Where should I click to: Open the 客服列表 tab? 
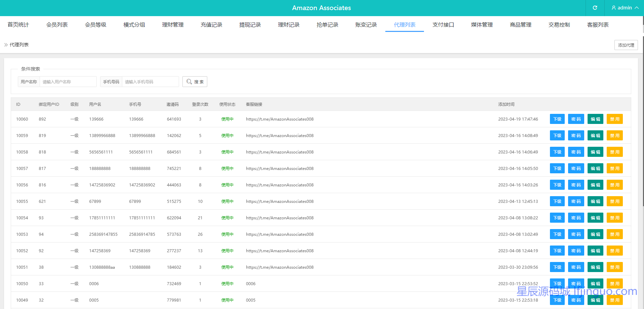click(x=598, y=25)
